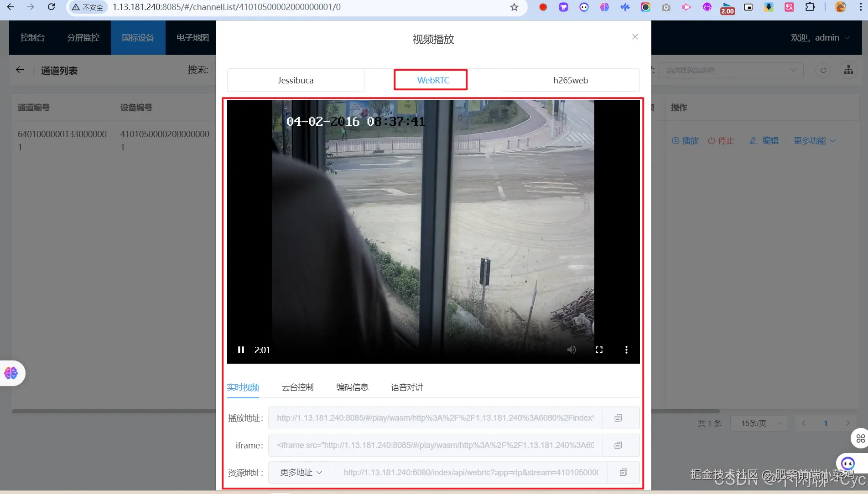Open the browser extensions puzzle icon

click(x=810, y=7)
